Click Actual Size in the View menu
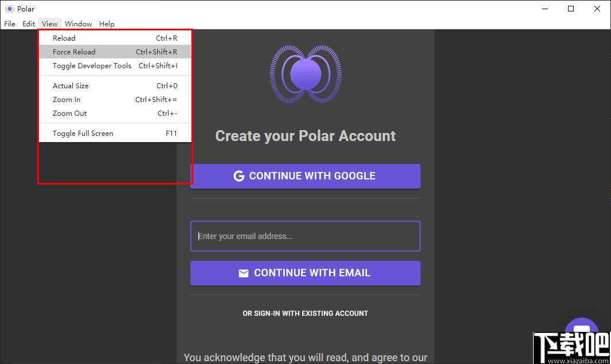Image resolution: width=611 pixels, height=364 pixels. [70, 85]
